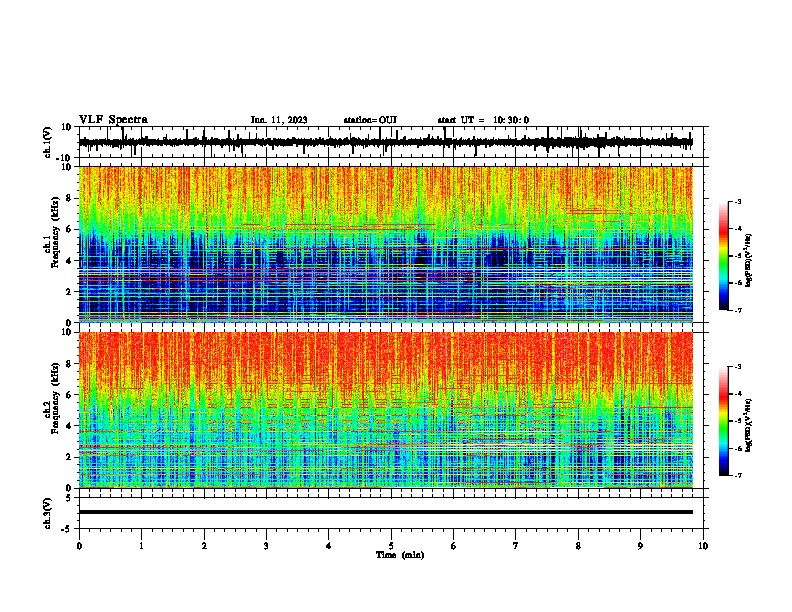Click the ch.2 spectrogram panel
The width and height of the screenshot is (792, 612).
click(x=386, y=410)
